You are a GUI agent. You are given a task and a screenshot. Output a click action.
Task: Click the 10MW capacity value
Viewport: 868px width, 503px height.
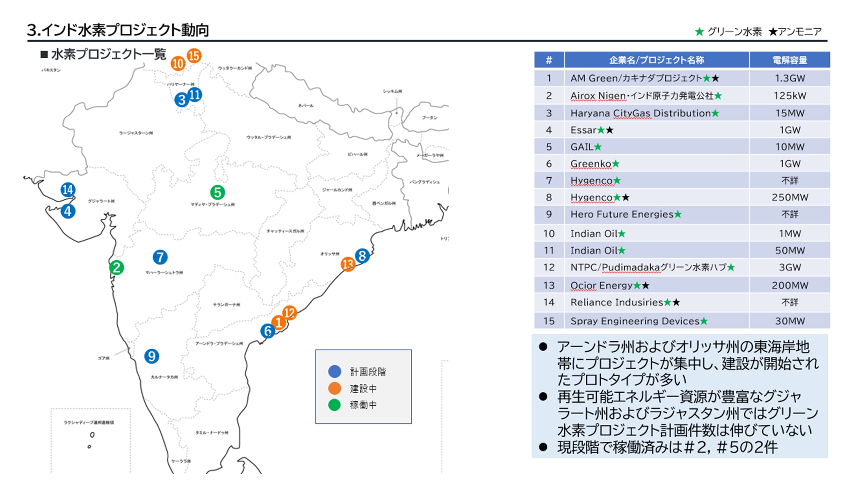coord(790,147)
